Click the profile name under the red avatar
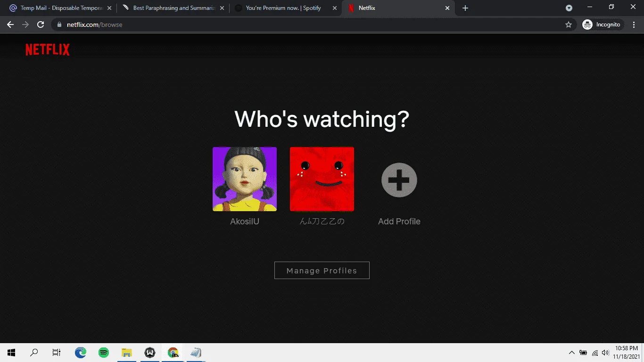The width and height of the screenshot is (644, 362). [x=322, y=221]
